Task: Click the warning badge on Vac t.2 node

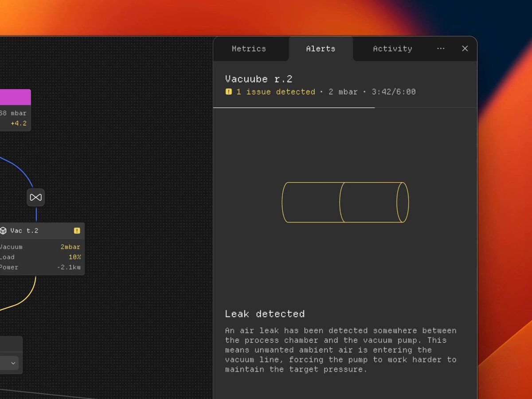Action: pyautogui.click(x=77, y=231)
